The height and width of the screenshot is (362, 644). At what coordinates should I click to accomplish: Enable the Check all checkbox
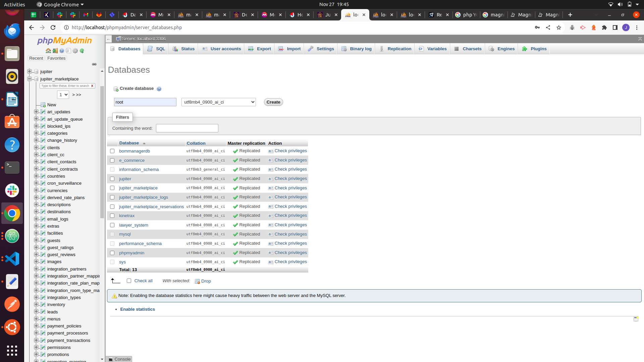tap(129, 281)
